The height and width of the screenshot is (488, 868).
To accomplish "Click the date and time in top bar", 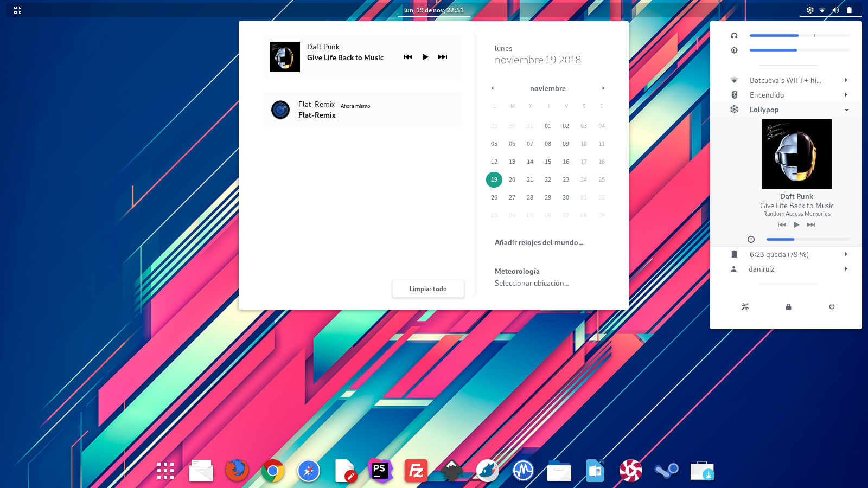I will pyautogui.click(x=434, y=10).
